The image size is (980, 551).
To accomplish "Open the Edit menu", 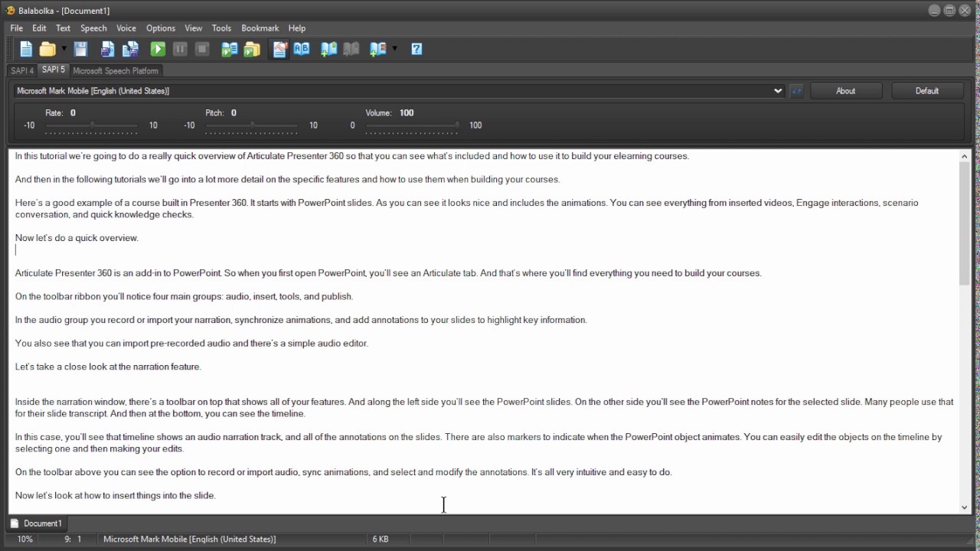I will tap(39, 28).
